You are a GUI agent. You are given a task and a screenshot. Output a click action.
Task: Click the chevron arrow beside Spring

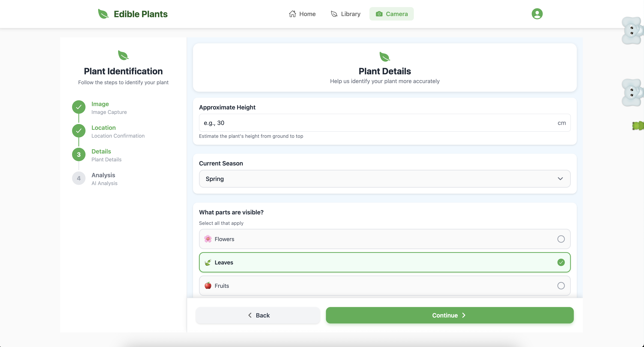(x=560, y=179)
